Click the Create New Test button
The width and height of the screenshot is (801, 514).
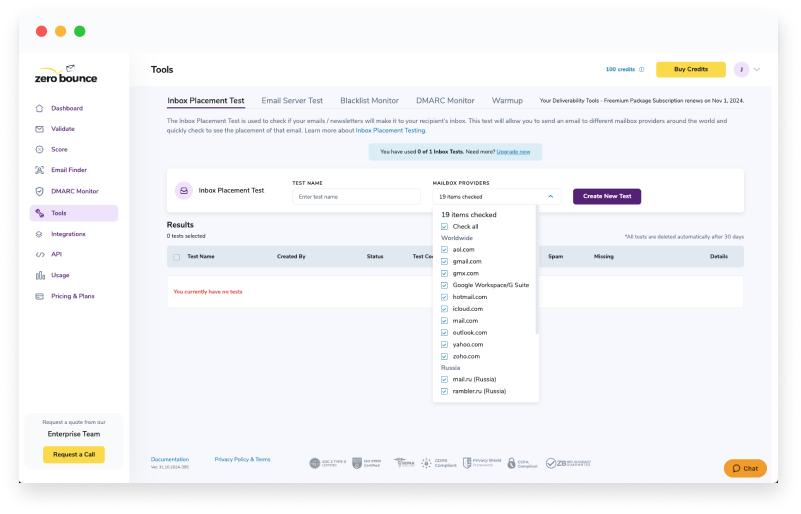pyautogui.click(x=607, y=197)
